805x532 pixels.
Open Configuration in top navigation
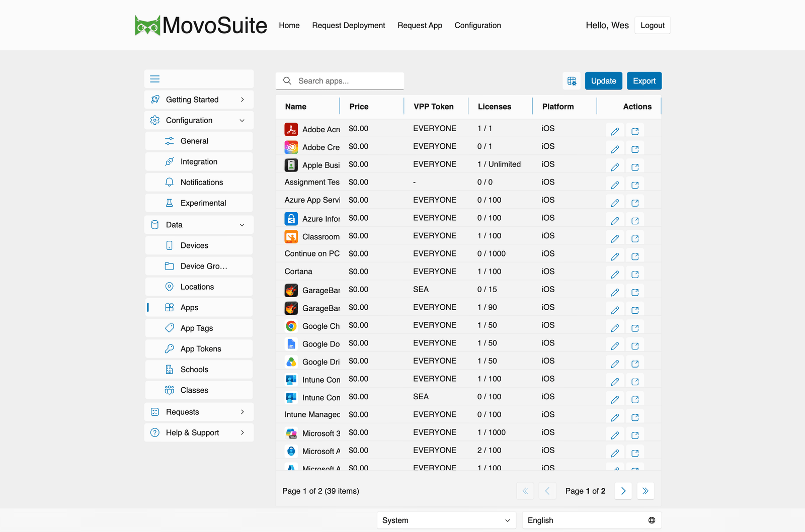477,25
